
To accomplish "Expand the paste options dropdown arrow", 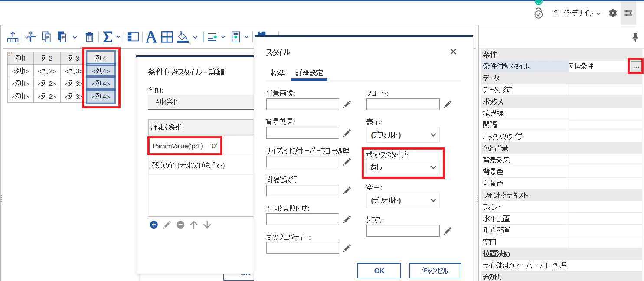I will tap(75, 37).
